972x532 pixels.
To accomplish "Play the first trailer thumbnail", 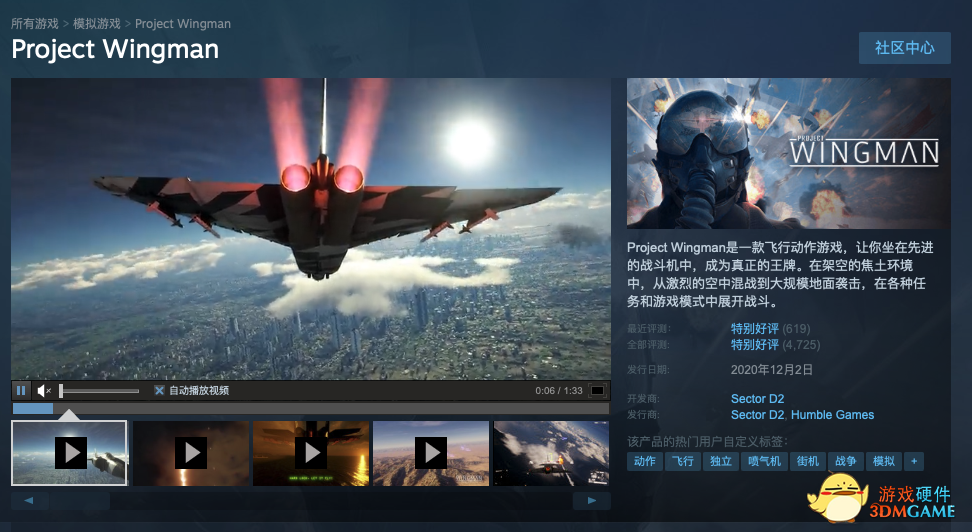I will click(69, 453).
